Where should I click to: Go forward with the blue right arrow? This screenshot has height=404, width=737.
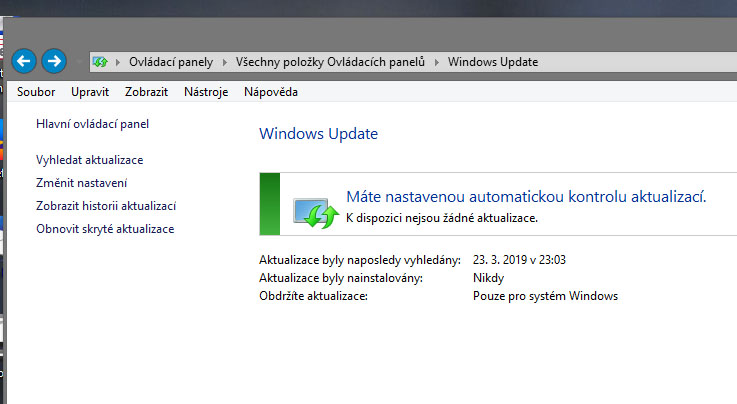pyautogui.click(x=54, y=61)
